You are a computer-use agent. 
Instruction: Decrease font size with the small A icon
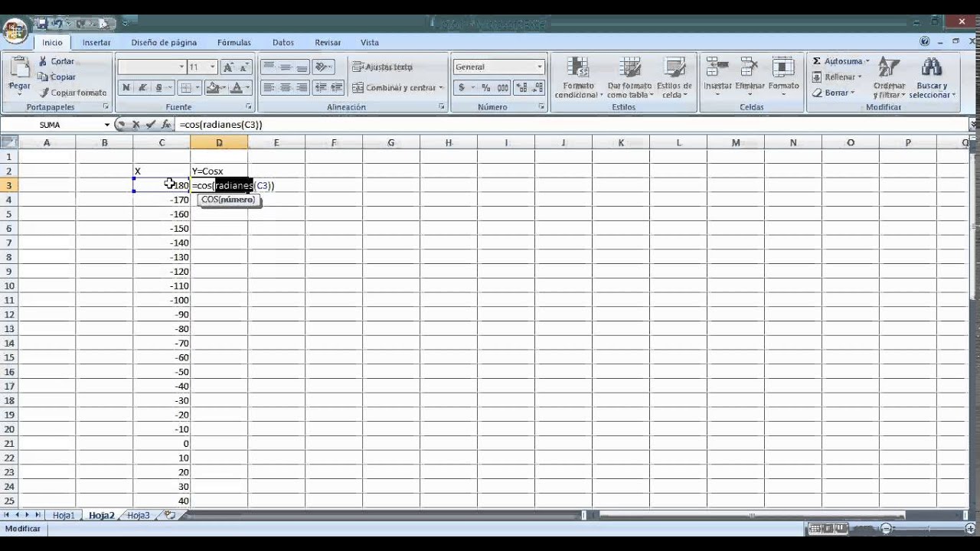click(x=244, y=67)
